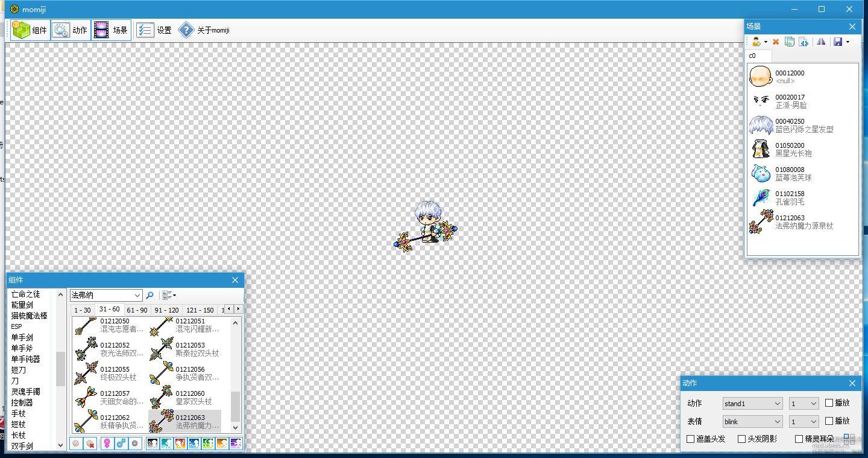Select weapon 01212050 in component grid
This screenshot has width=868, height=458.
coord(110,326)
